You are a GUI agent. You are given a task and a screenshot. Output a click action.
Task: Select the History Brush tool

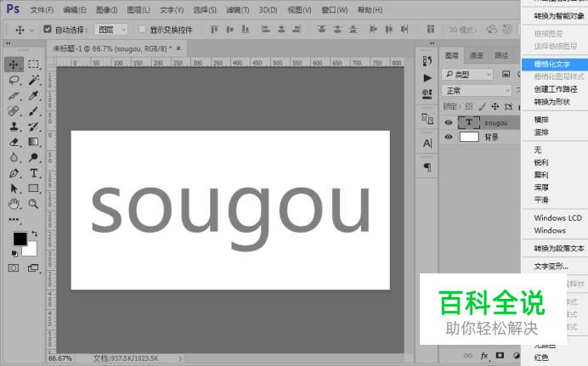point(33,127)
